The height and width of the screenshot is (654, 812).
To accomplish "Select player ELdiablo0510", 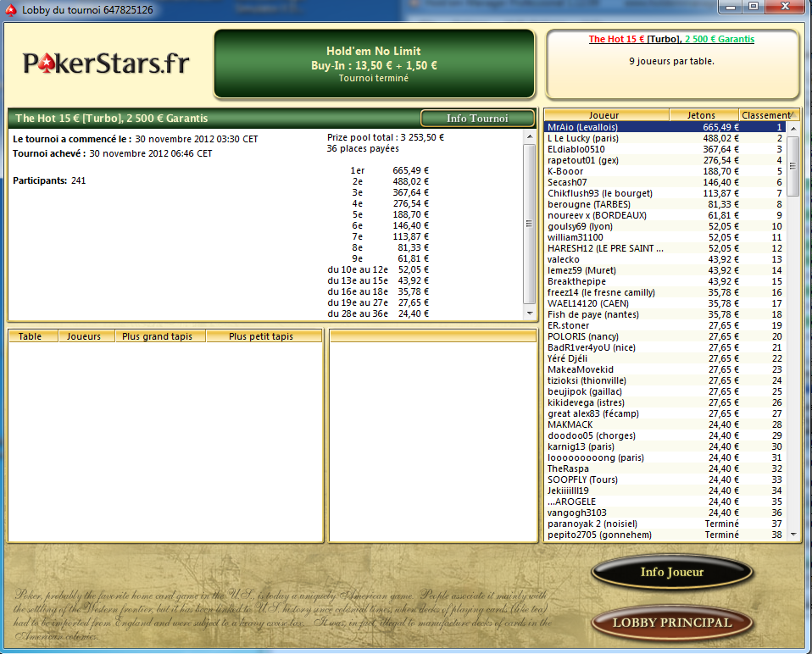I will [x=665, y=149].
